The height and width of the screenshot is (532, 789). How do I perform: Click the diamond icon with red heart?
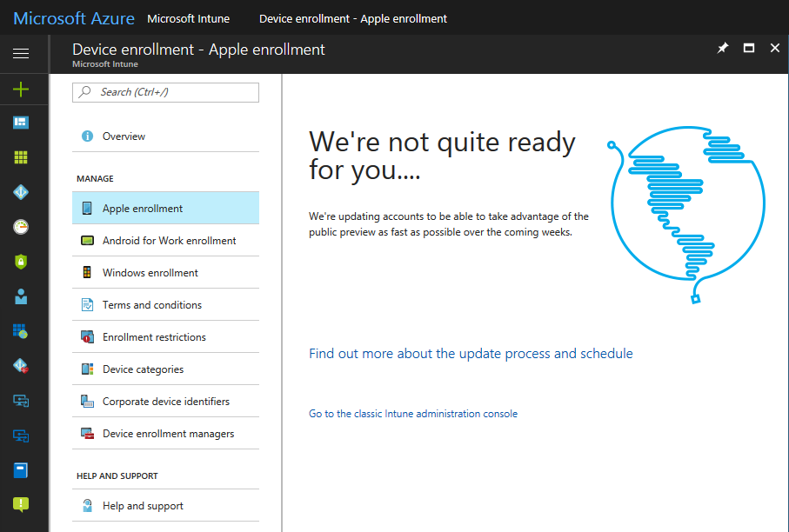pos(21,366)
